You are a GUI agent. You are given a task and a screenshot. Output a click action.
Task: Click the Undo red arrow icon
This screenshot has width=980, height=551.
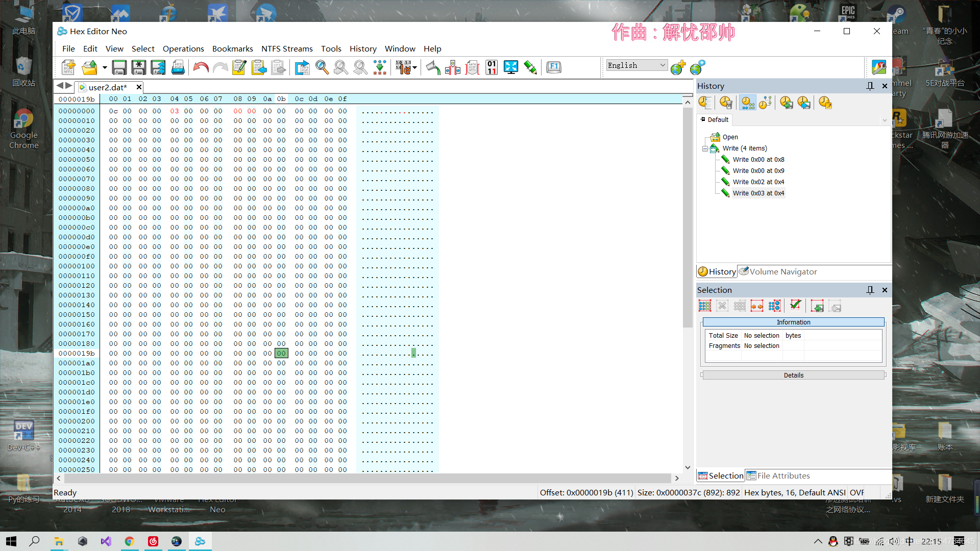click(x=201, y=67)
